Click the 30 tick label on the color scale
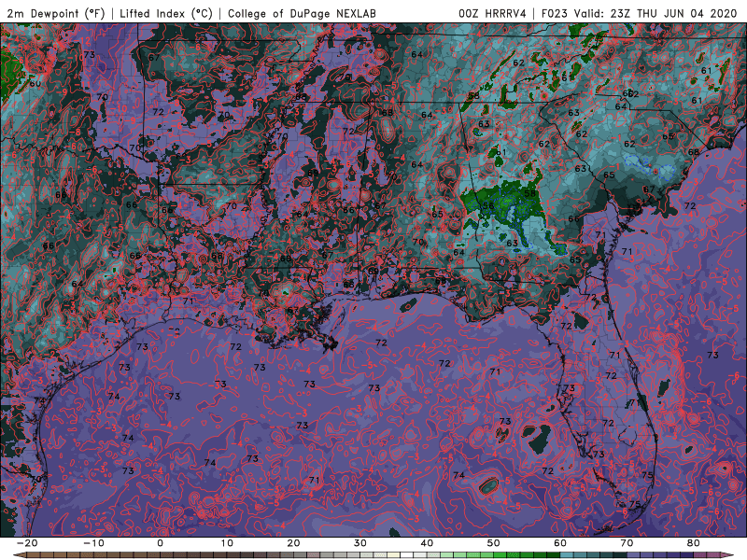This screenshot has height=560, width=747. tap(360, 543)
